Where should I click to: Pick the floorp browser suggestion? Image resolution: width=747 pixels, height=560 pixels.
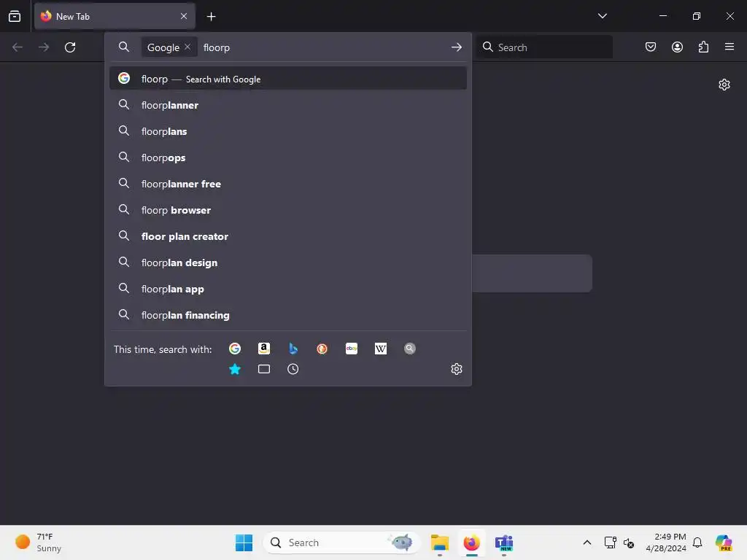pyautogui.click(x=287, y=209)
